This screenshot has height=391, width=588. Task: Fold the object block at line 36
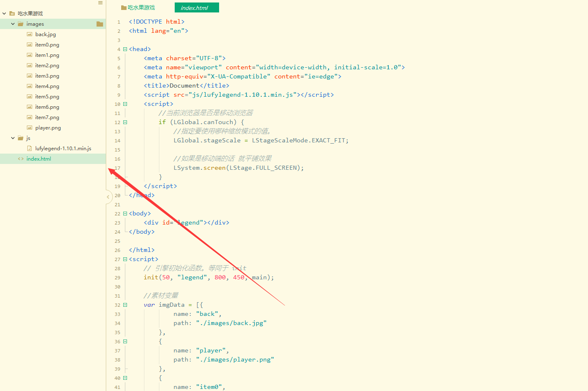(x=125, y=342)
